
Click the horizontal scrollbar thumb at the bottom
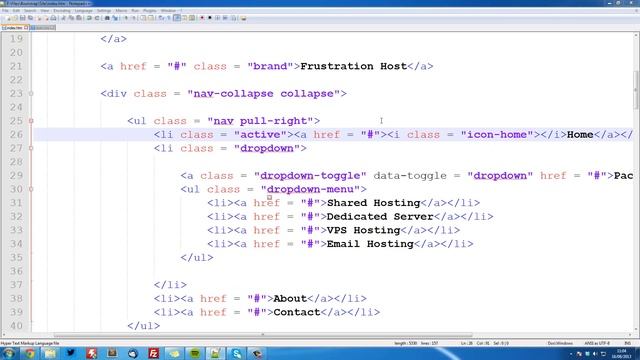click(x=263, y=336)
